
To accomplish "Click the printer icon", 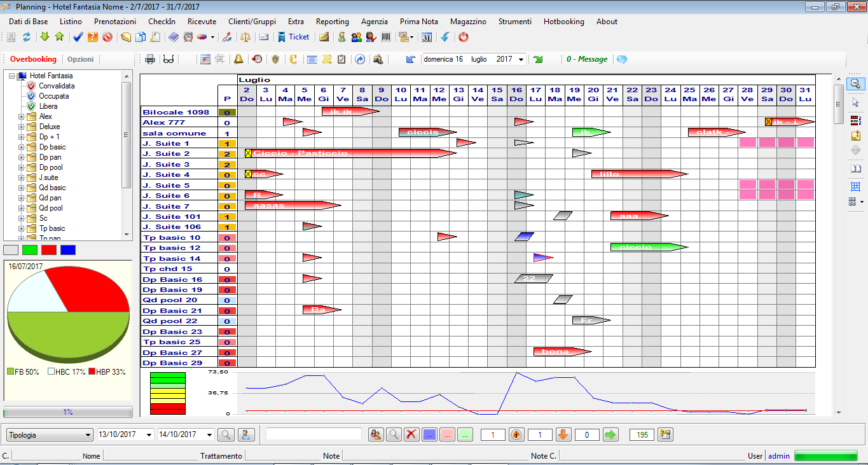I will (x=151, y=59).
